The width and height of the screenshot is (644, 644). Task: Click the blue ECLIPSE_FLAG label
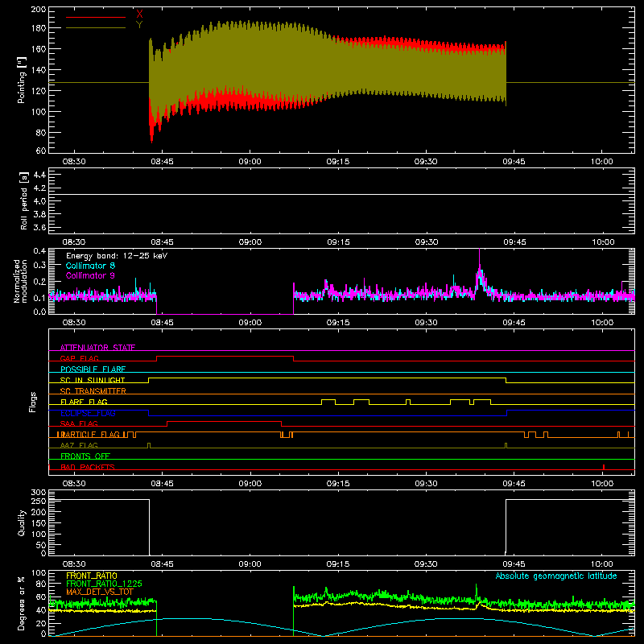pos(88,413)
